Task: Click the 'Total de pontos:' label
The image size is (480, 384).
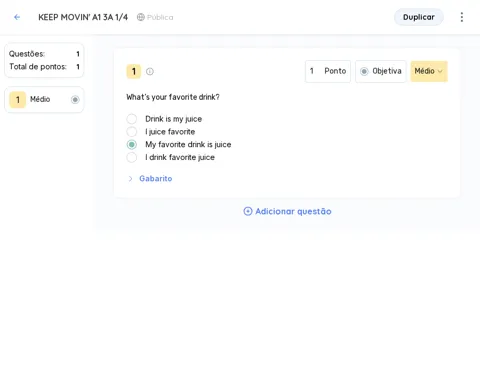Action: pyautogui.click(x=38, y=67)
